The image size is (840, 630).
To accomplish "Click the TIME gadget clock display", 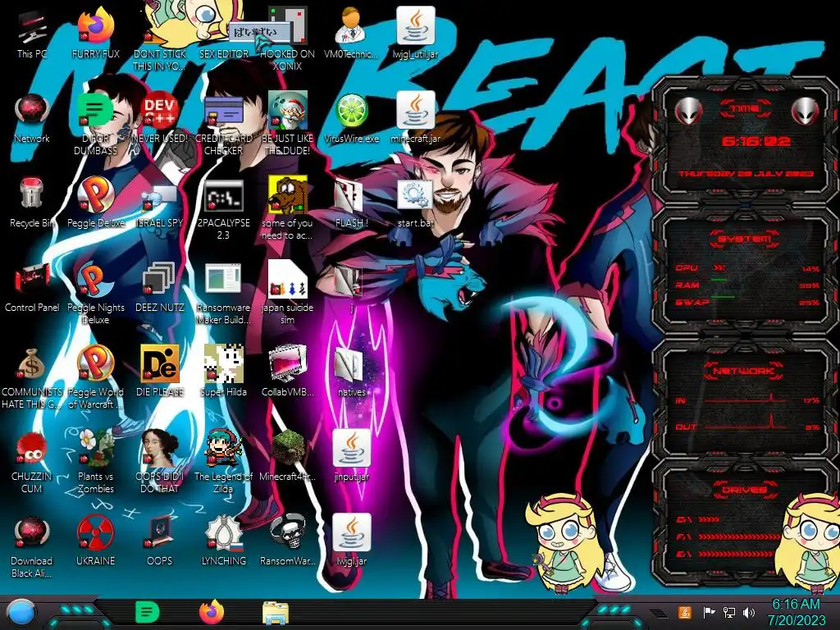I will coord(756,141).
